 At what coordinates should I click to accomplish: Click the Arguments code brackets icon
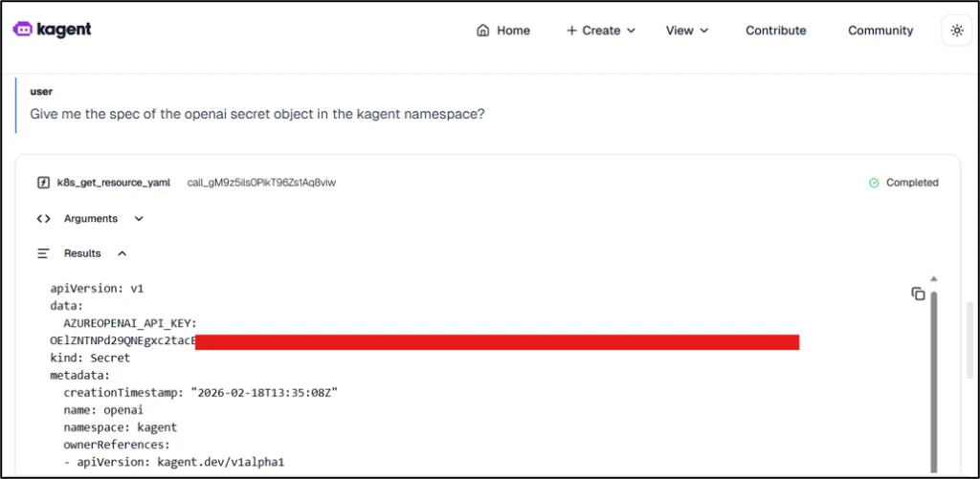click(x=43, y=219)
